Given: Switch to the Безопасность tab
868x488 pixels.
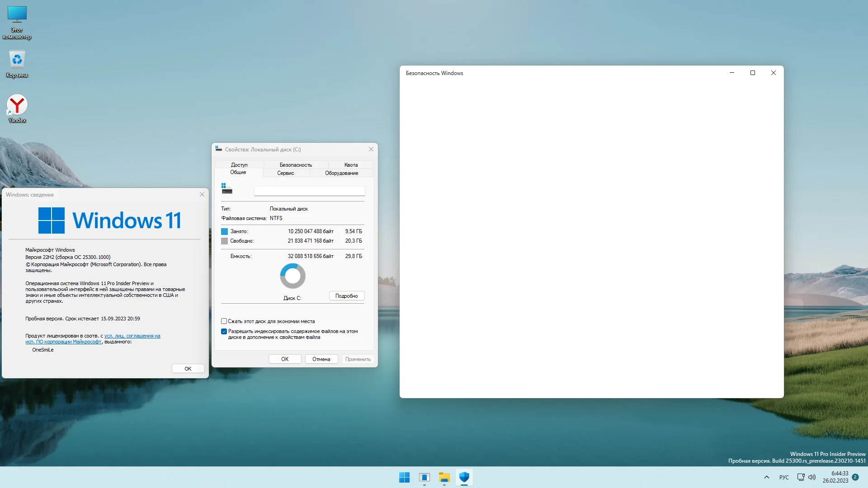Looking at the screenshot, I should pos(296,165).
